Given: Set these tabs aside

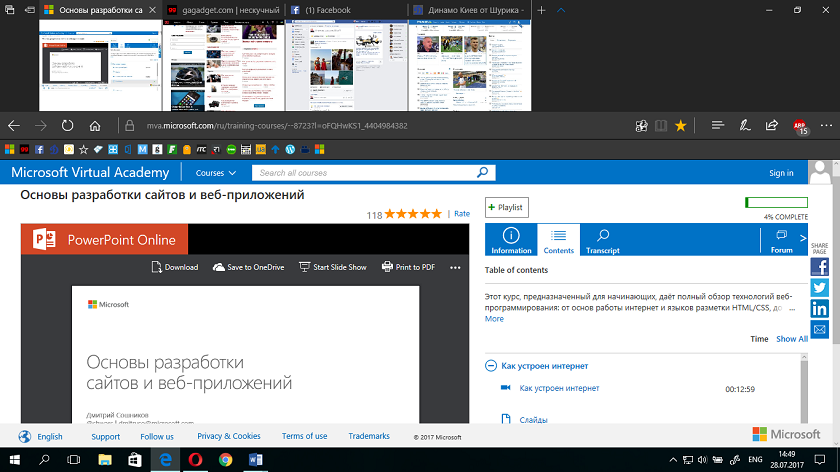Looking at the screenshot, I should pyautogui.click(x=30, y=10).
